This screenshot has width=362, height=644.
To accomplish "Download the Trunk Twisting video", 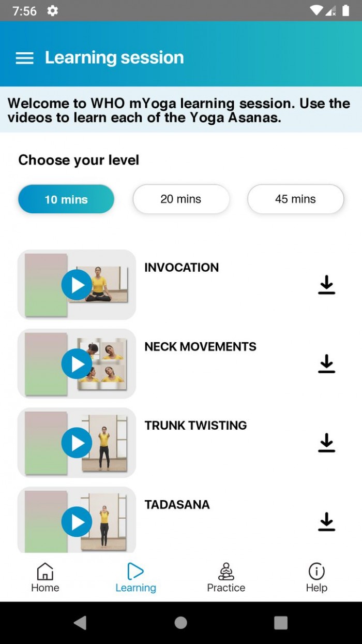I will tap(326, 443).
